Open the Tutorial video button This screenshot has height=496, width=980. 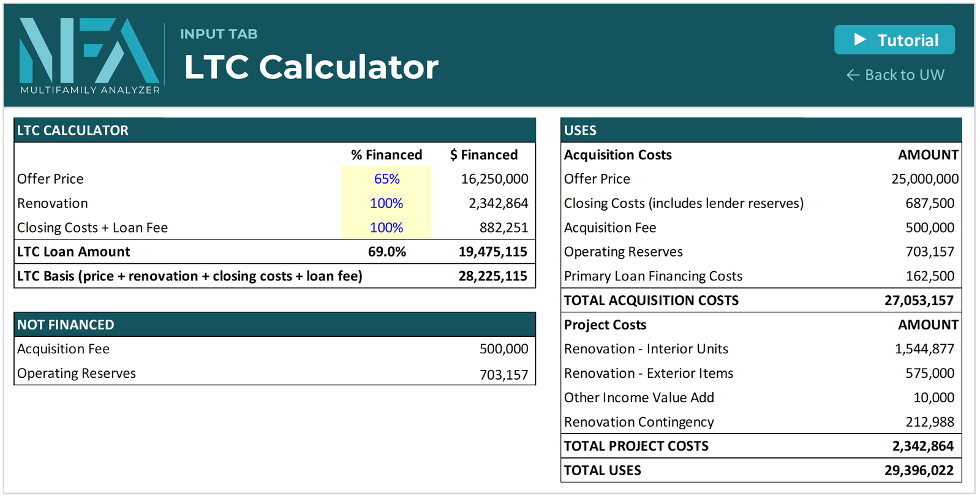(894, 40)
